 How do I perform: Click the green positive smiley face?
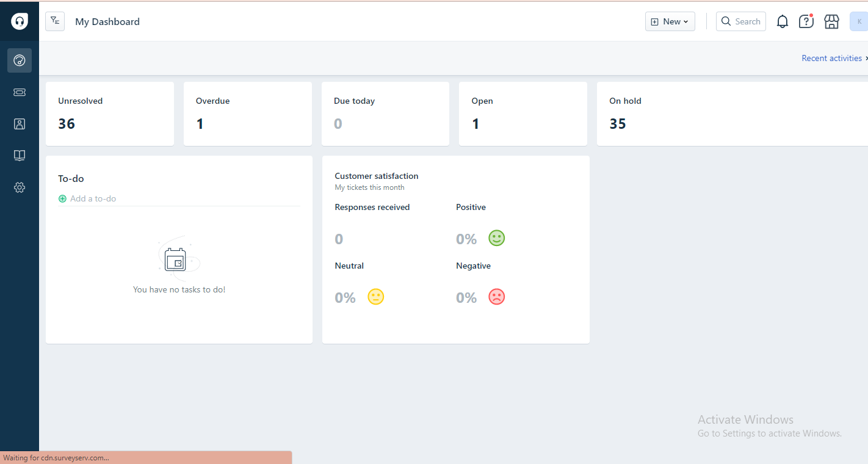[497, 238]
